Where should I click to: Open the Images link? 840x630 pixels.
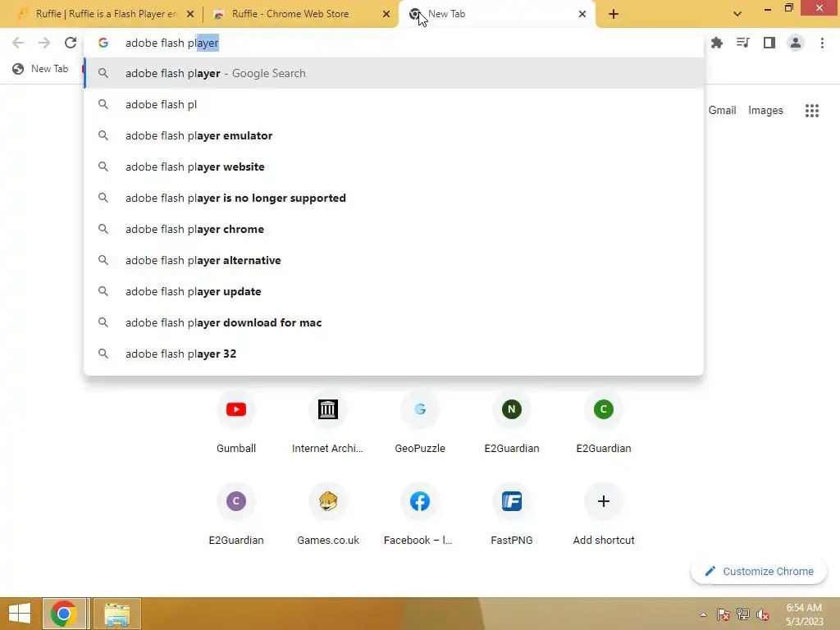[x=765, y=111]
